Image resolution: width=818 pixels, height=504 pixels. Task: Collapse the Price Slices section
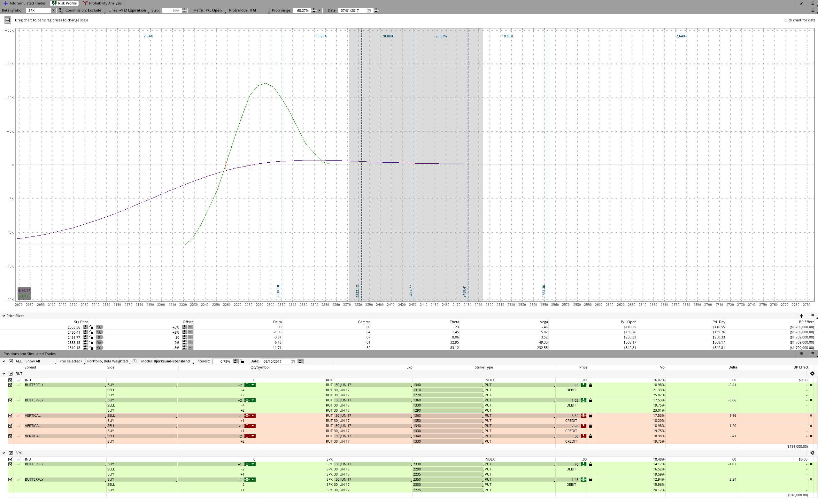pos(4,316)
